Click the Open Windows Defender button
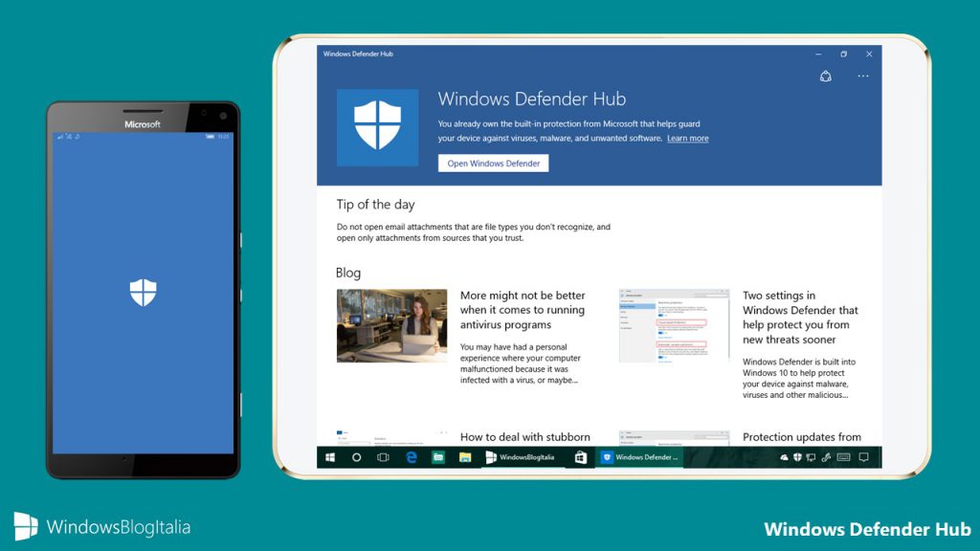 [493, 163]
